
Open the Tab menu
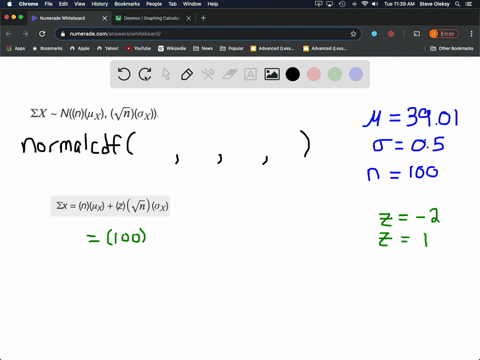pos(172,4)
